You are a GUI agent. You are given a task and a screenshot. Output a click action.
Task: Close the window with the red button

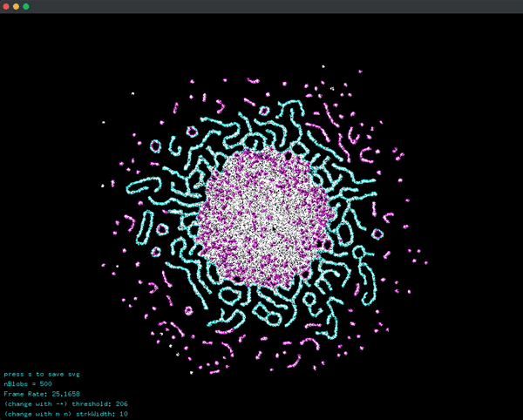pyautogui.click(x=6, y=6)
